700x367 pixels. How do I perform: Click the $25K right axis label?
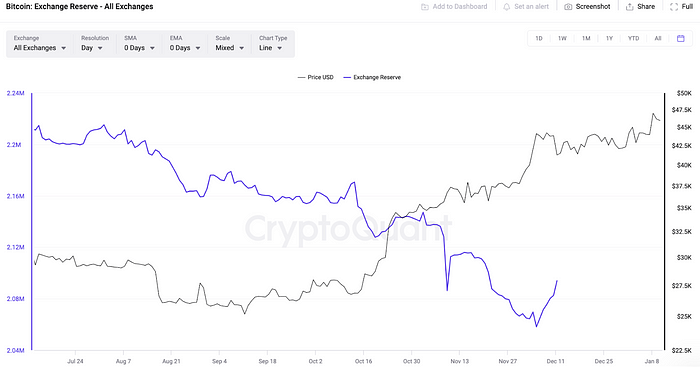pyautogui.click(x=684, y=317)
